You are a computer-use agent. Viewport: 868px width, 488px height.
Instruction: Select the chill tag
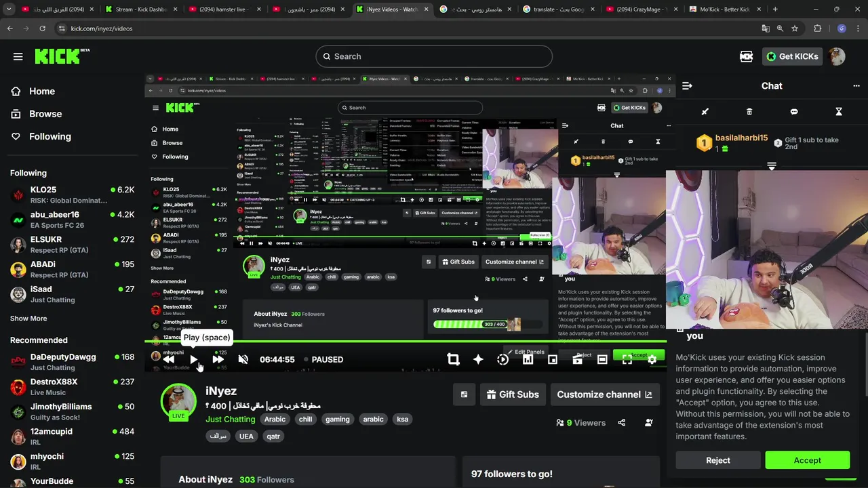(x=306, y=419)
